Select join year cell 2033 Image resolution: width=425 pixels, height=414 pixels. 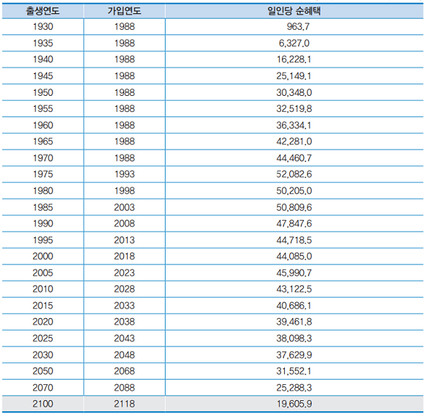click(124, 305)
